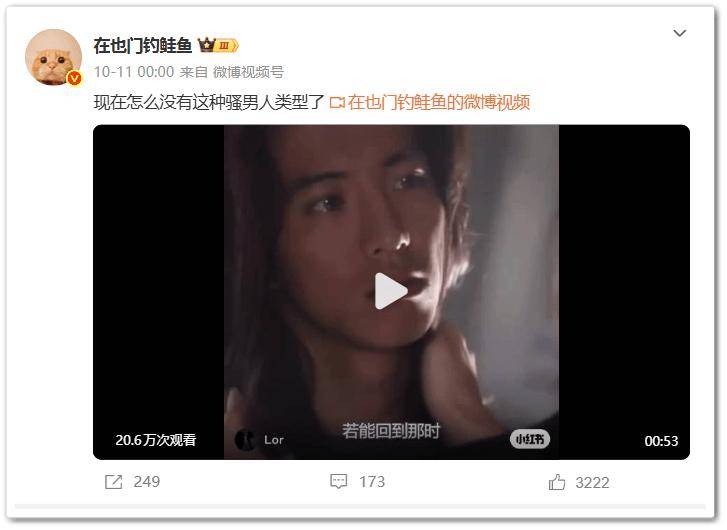Open the post options chevron menu

679,33
